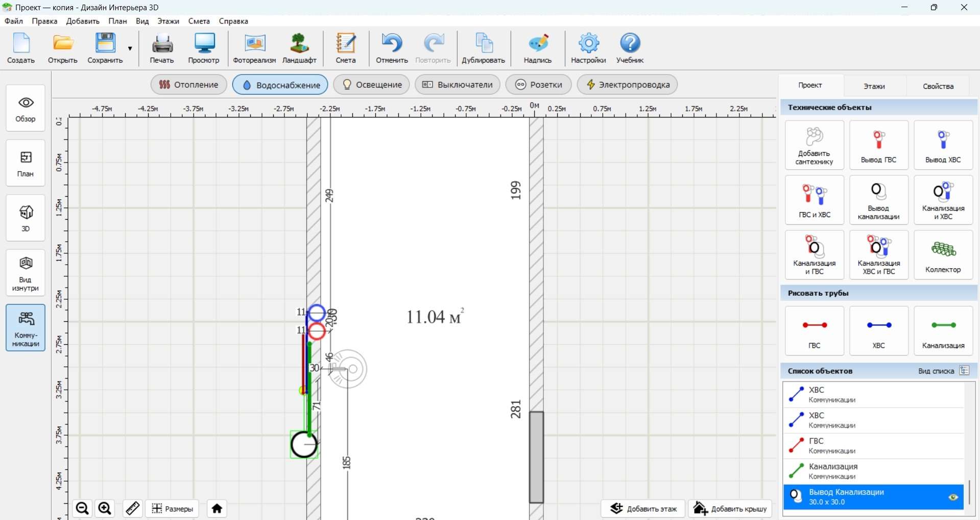980x520 pixels.
Task: Open the Сохранить dropdown arrow
Action: click(130, 49)
